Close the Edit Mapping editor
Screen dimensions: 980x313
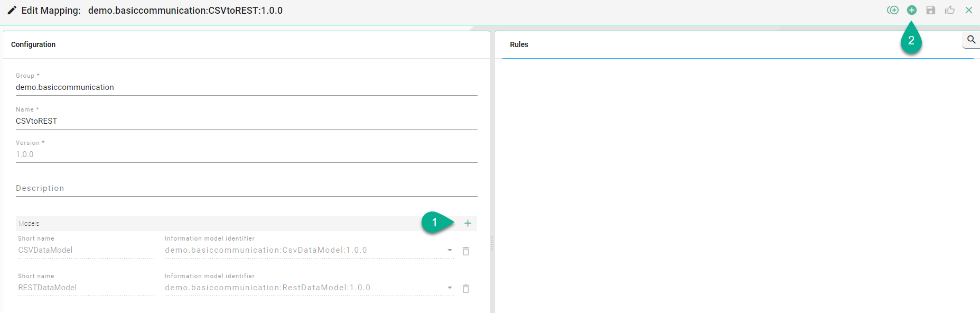point(969,10)
